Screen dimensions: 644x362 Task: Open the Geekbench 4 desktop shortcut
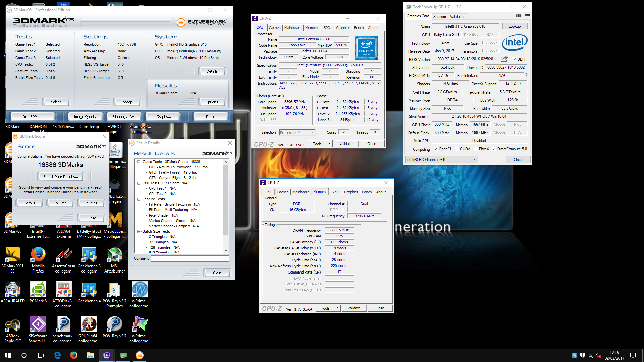point(89,293)
